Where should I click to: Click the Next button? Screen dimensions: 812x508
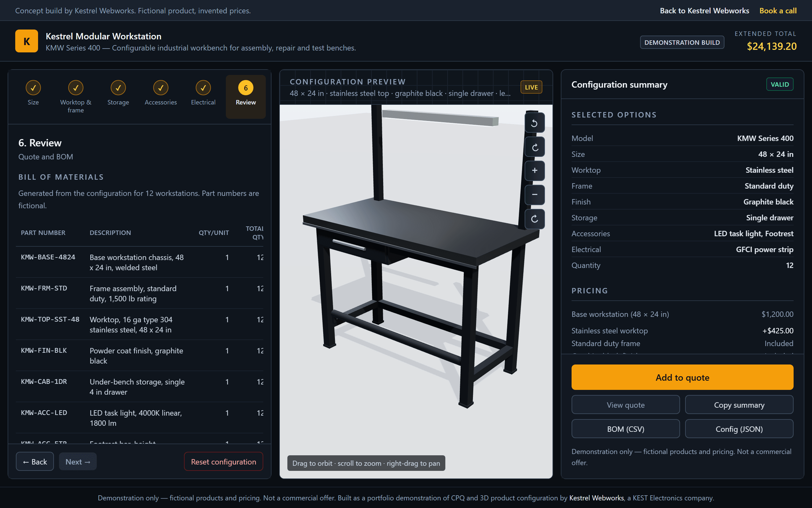click(x=78, y=462)
